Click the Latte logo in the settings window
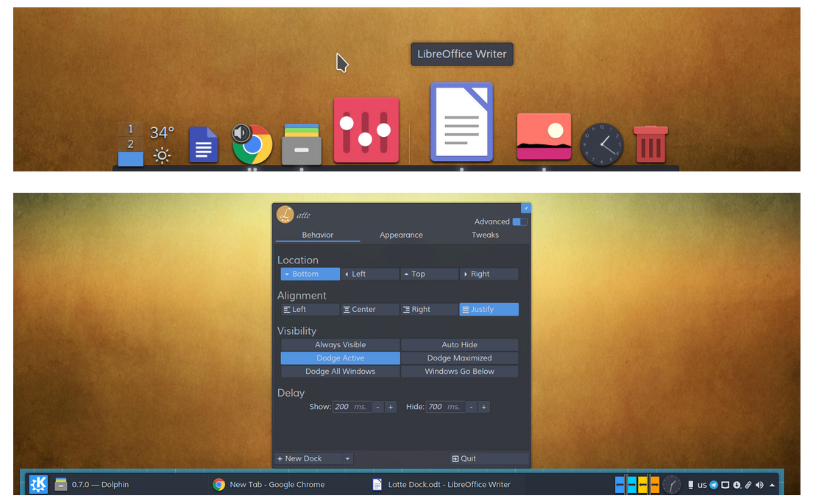The image size is (813, 504). 284,214
